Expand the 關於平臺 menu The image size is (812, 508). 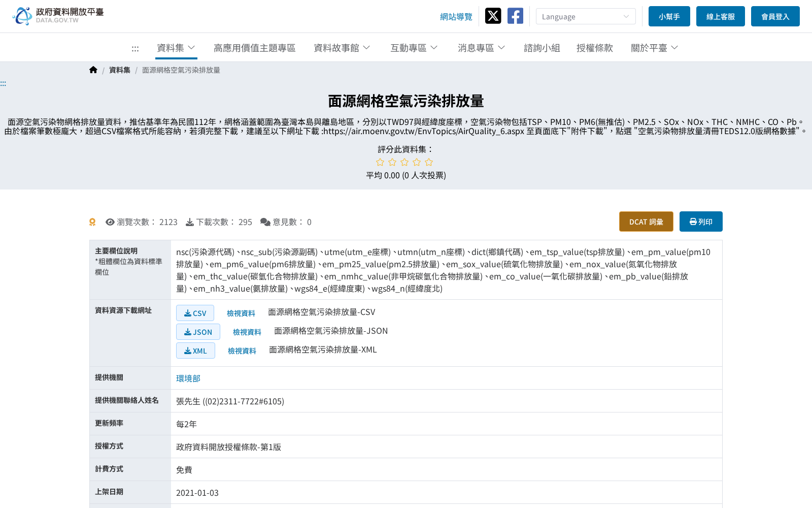655,48
